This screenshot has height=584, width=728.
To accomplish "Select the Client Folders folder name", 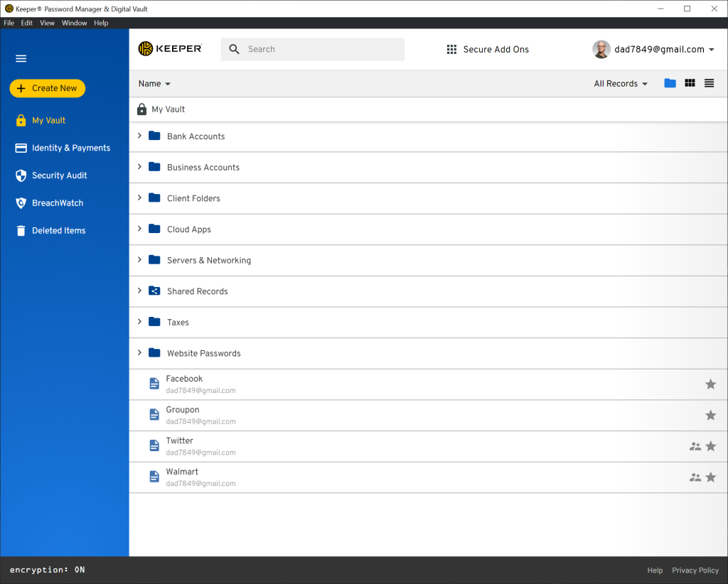I will [193, 198].
